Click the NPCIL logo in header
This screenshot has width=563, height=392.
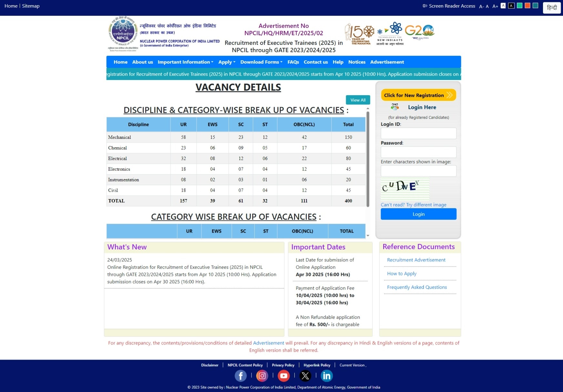(x=123, y=34)
